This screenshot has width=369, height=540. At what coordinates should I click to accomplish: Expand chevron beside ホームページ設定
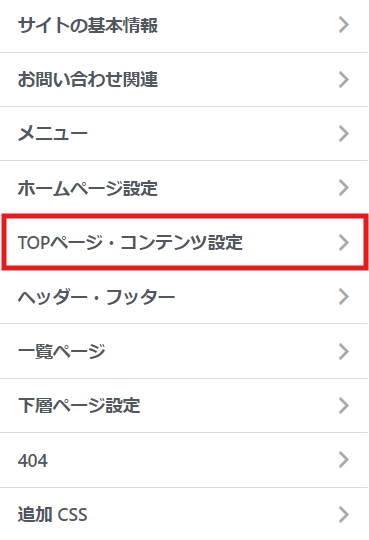tap(344, 187)
